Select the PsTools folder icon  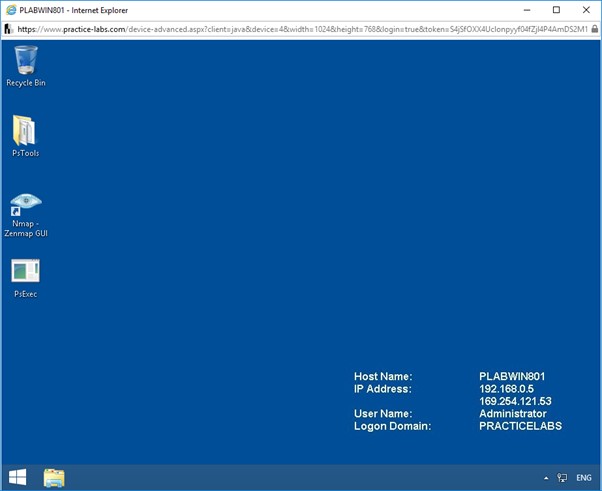coord(25,136)
